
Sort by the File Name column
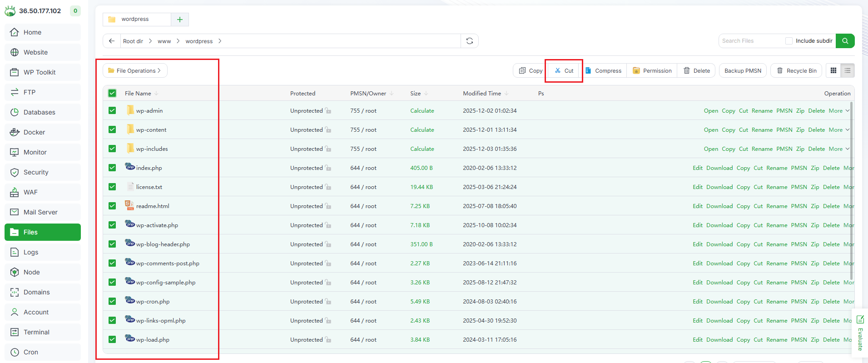[x=141, y=93]
